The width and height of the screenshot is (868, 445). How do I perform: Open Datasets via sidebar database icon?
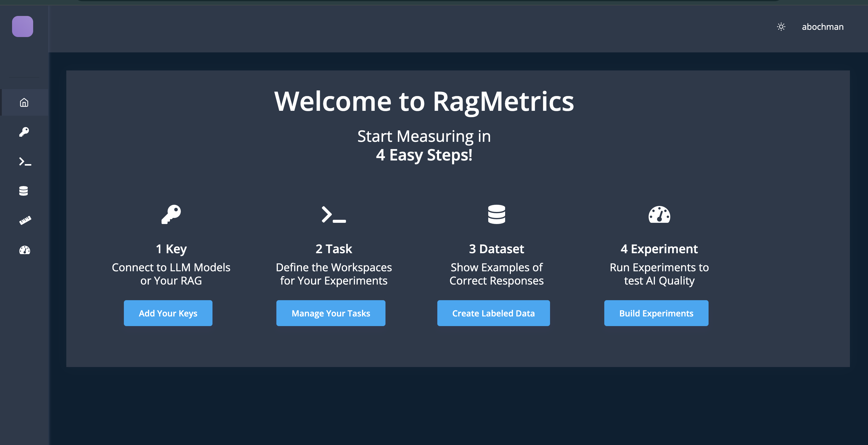tap(24, 191)
